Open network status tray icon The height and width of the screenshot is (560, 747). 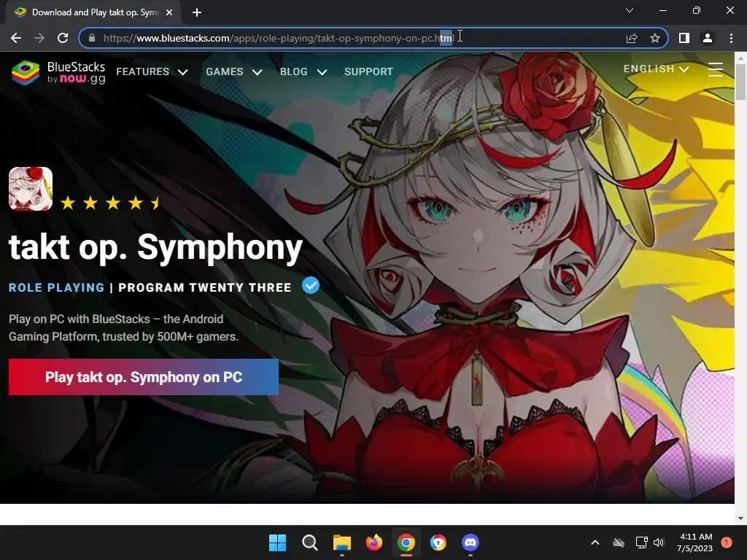click(641, 542)
